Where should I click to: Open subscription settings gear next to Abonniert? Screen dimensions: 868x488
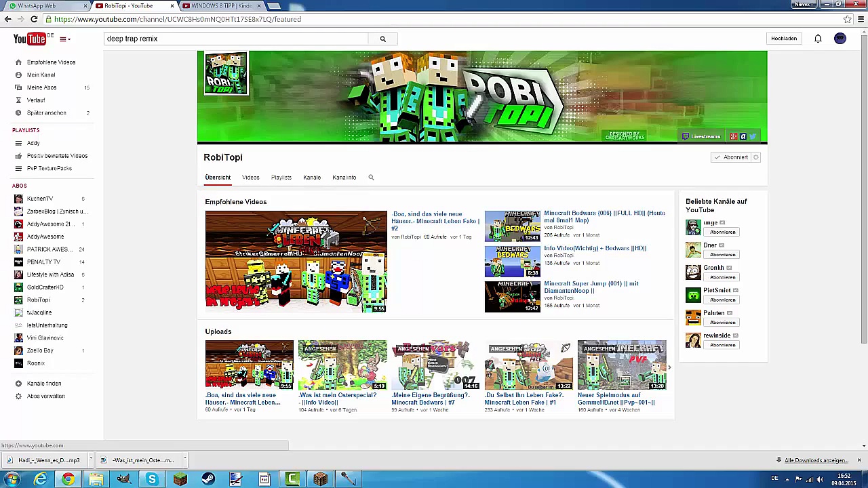coord(756,157)
